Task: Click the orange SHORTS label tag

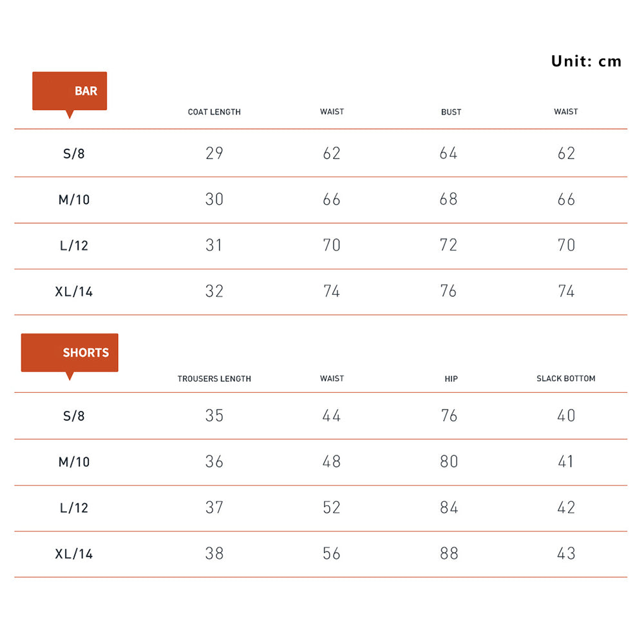Action: coord(70,353)
